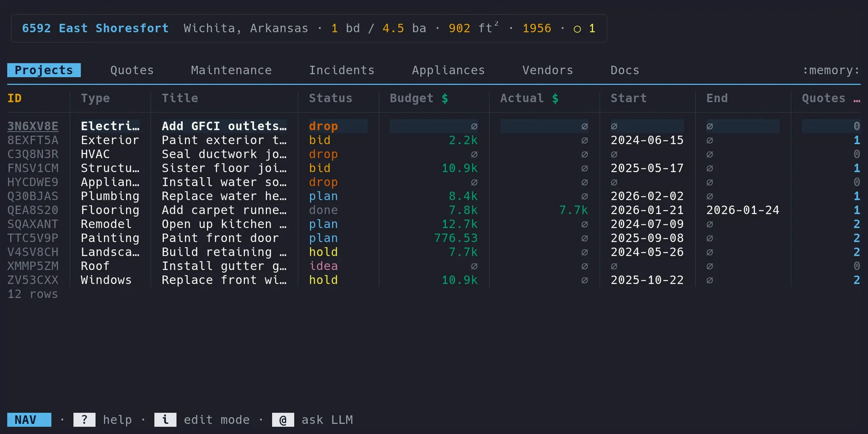The width and height of the screenshot is (868, 434).
Task: Open the Quotes tab
Action: pos(132,70)
